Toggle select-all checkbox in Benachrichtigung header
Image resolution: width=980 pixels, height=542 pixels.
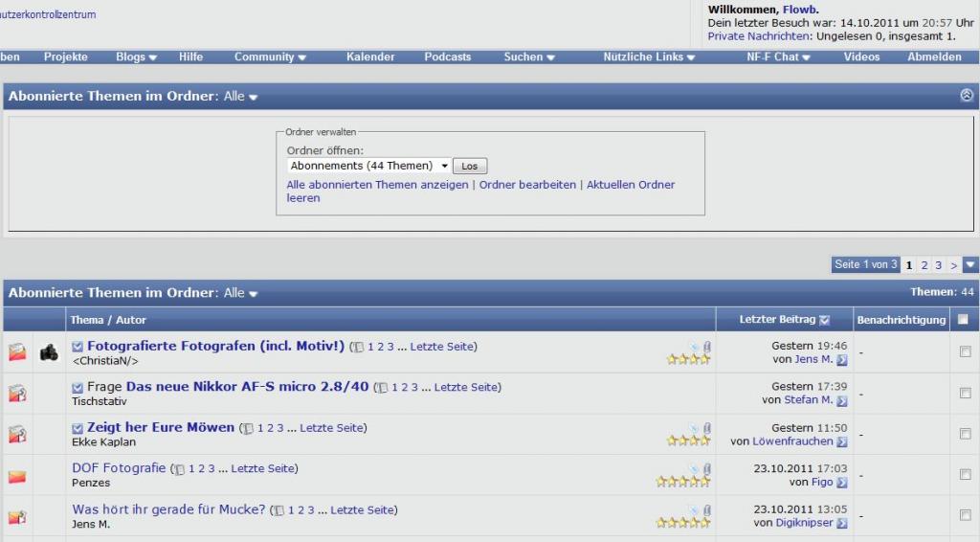coord(963,320)
